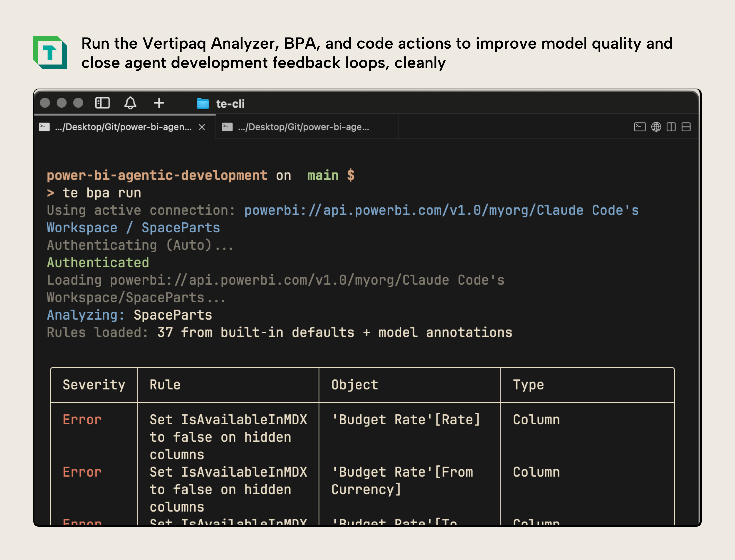Close the first terminal tab

pyautogui.click(x=202, y=127)
